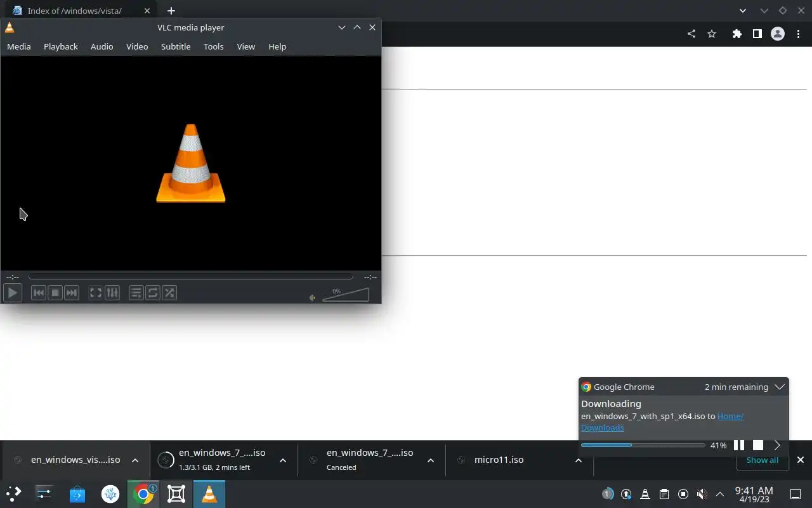Open clipboard tray icon

664,493
